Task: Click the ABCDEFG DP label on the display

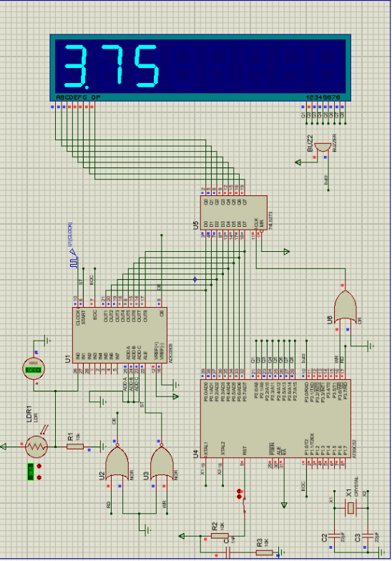Action: [x=78, y=97]
